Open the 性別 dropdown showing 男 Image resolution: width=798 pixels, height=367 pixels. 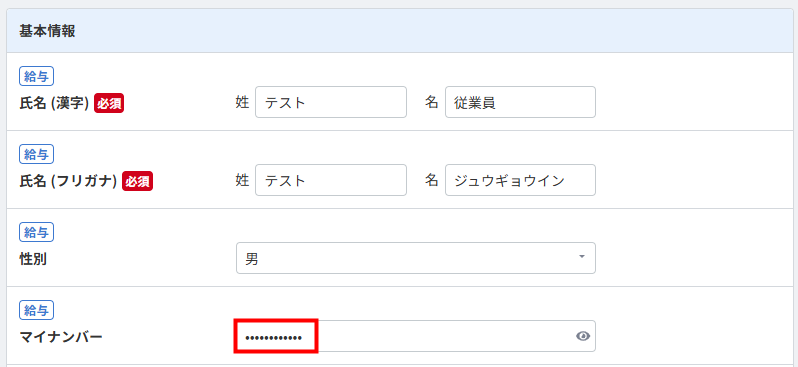pos(416,258)
